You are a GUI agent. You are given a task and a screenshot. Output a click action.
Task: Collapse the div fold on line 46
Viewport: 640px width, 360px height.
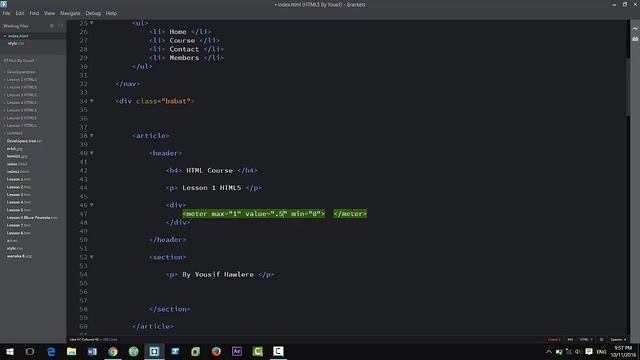(x=91, y=205)
